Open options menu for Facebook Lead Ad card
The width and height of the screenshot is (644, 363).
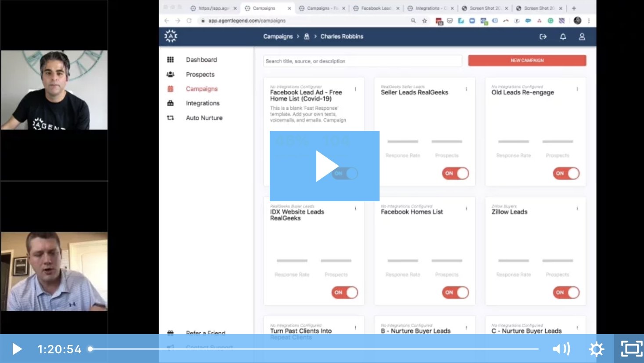356,89
